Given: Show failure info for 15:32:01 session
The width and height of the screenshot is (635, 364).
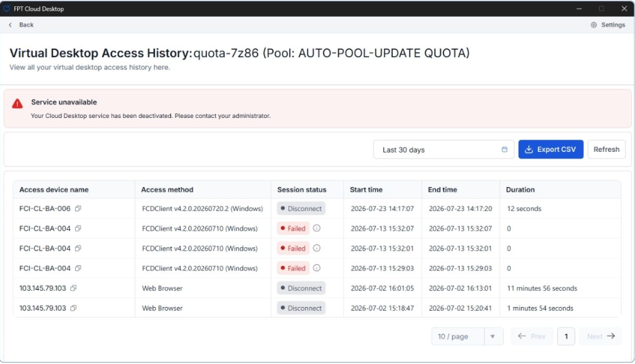Looking at the screenshot, I should click(317, 248).
